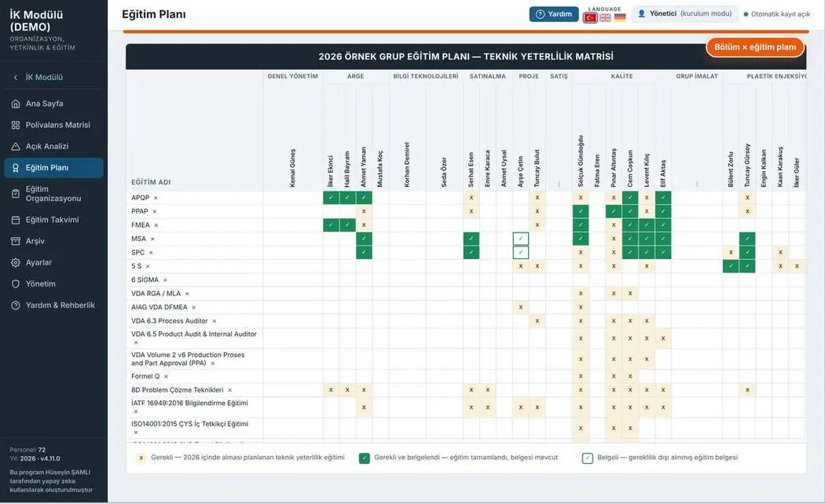The image size is (825, 504).
Task: Click the green Gerekli ve belgelendi legend swatch
Action: (364, 458)
